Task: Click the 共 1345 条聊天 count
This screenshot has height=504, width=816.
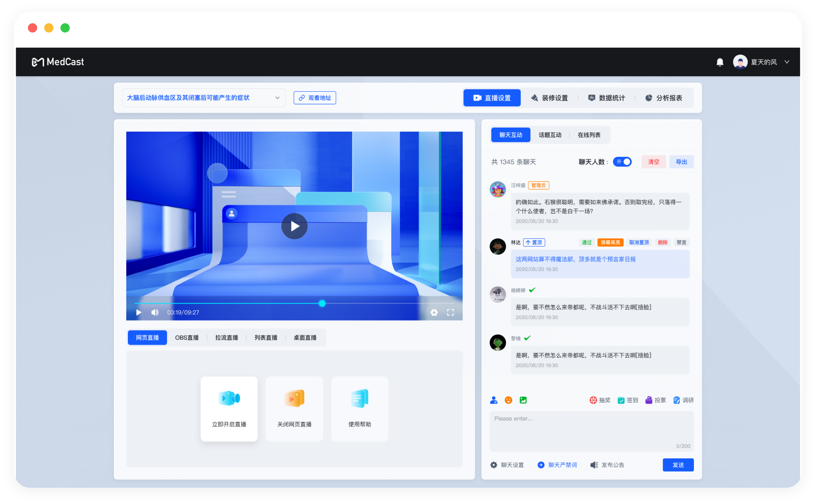Action: pyautogui.click(x=514, y=162)
